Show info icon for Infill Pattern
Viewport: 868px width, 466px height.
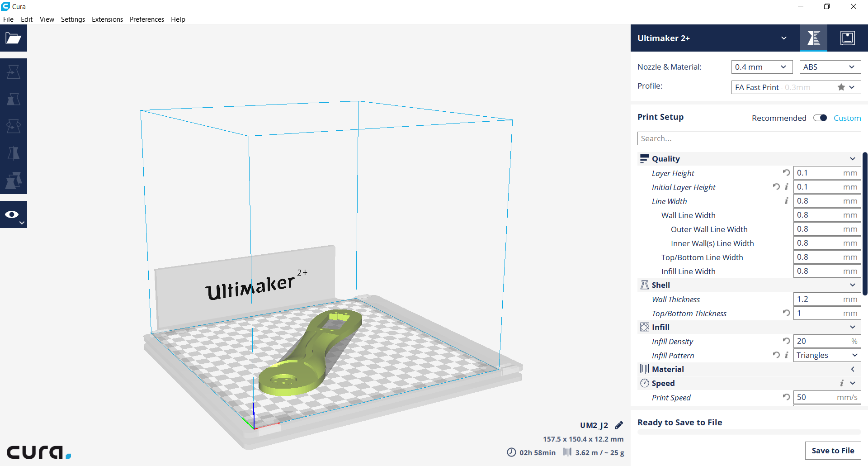point(787,355)
